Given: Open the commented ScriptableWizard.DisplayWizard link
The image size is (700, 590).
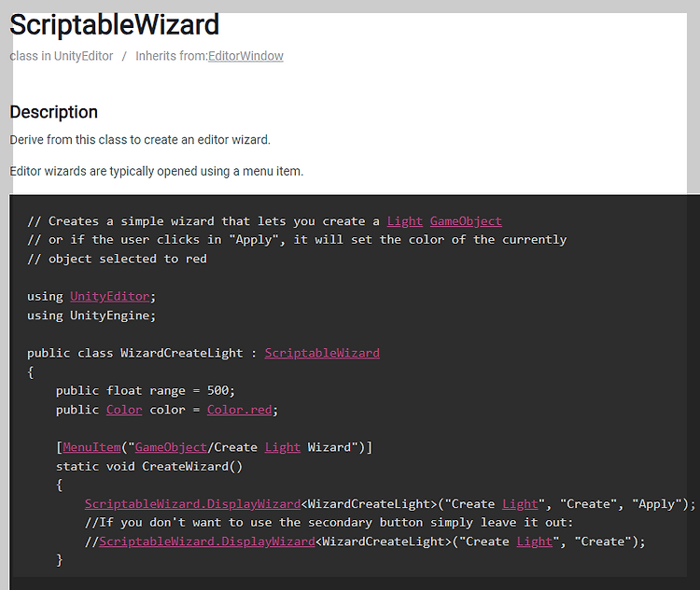Looking at the screenshot, I should click(x=206, y=541).
